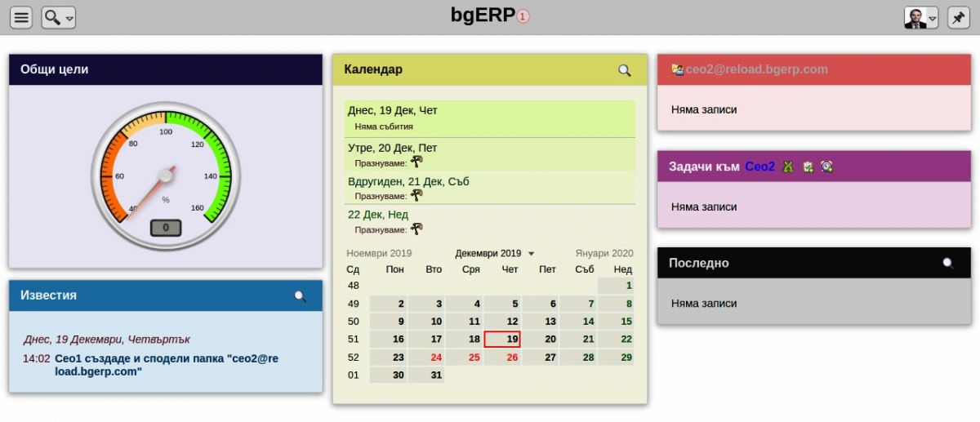Open the ceo2@reload.bgerp.com folder title
Image resolution: width=980 pixels, height=422 pixels.
(x=756, y=69)
